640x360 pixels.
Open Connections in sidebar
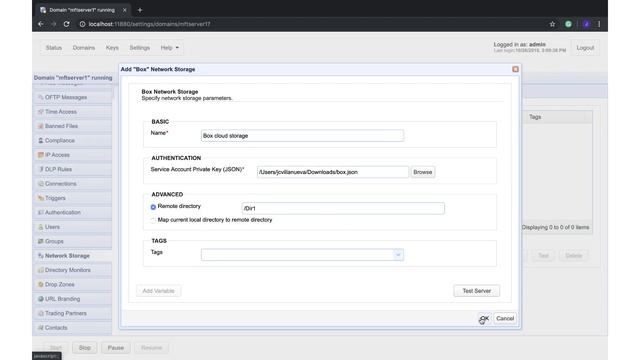click(x=73, y=183)
